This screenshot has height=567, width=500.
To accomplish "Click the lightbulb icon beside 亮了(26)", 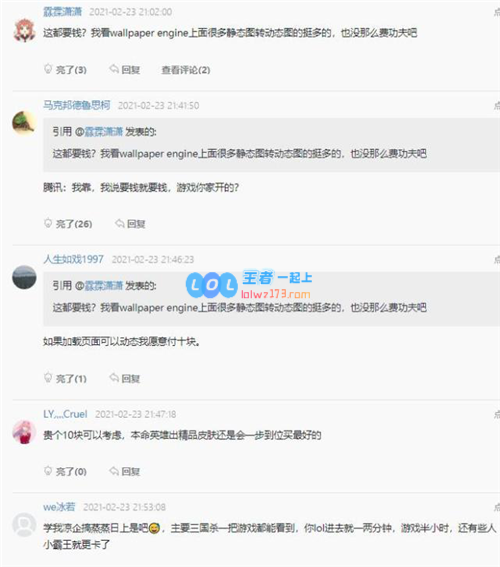I will (48, 223).
